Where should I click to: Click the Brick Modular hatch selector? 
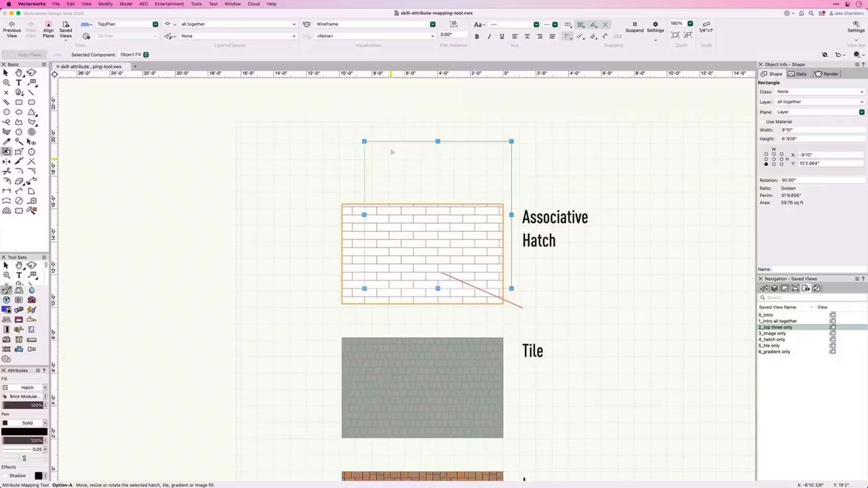24,397
